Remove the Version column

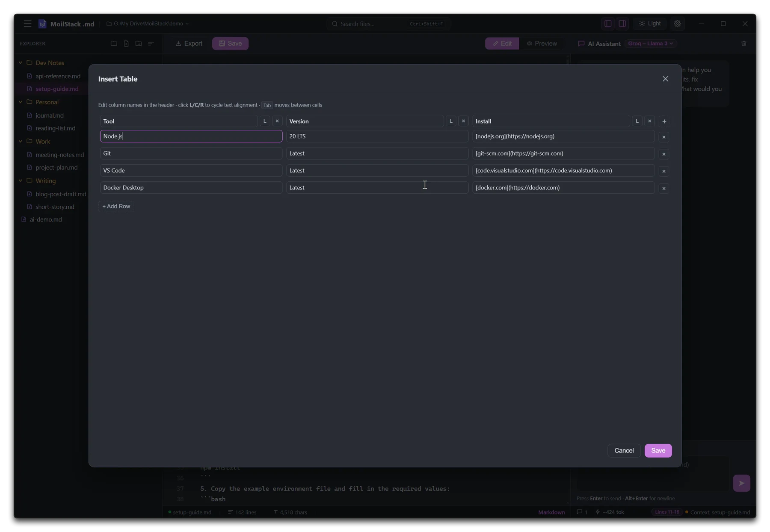coord(463,121)
